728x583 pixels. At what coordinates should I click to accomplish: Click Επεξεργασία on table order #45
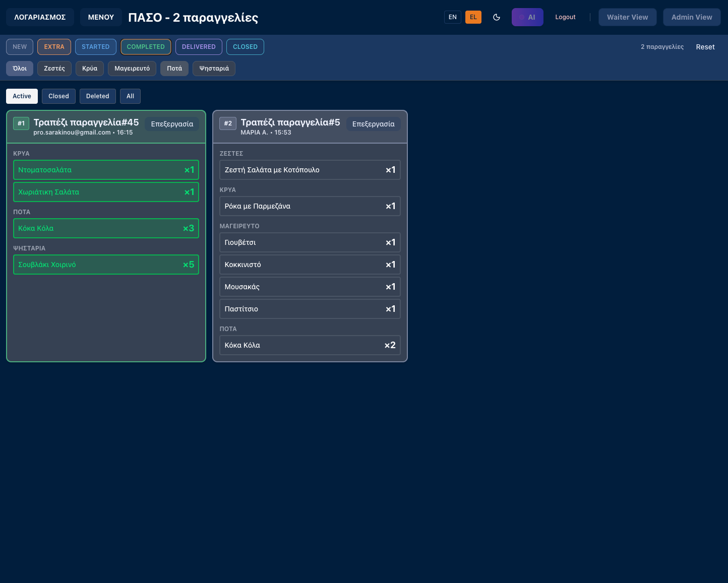pos(172,124)
